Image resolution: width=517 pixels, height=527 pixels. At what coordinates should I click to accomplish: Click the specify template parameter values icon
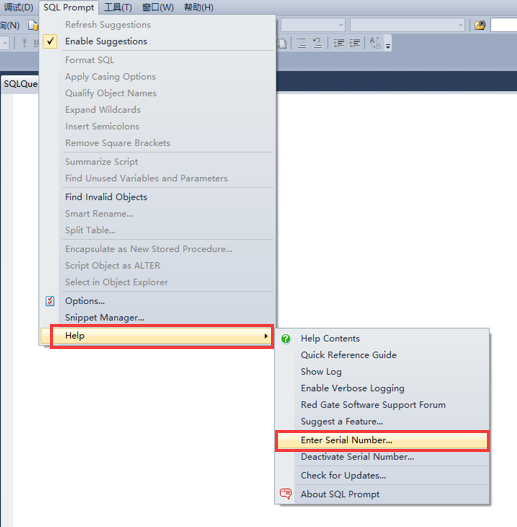click(x=375, y=43)
